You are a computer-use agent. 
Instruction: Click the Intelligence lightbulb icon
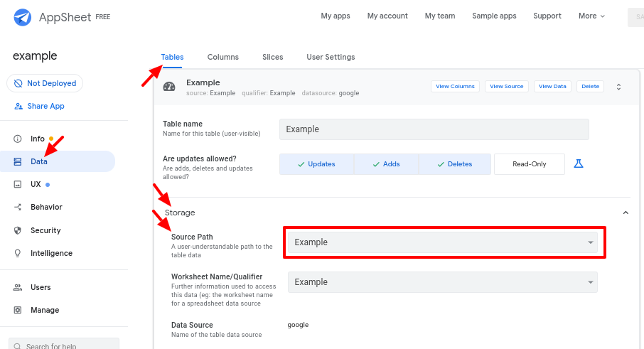tap(18, 253)
